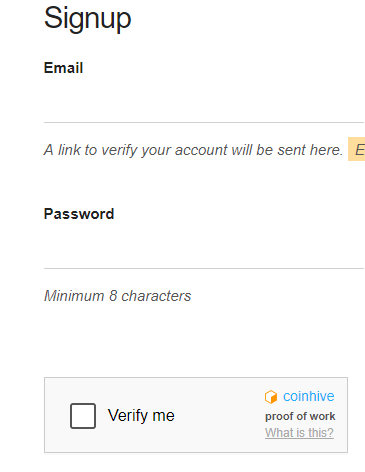Click the underline of the Password field
Screen dimensions: 365x472
pyautogui.click(x=204, y=268)
